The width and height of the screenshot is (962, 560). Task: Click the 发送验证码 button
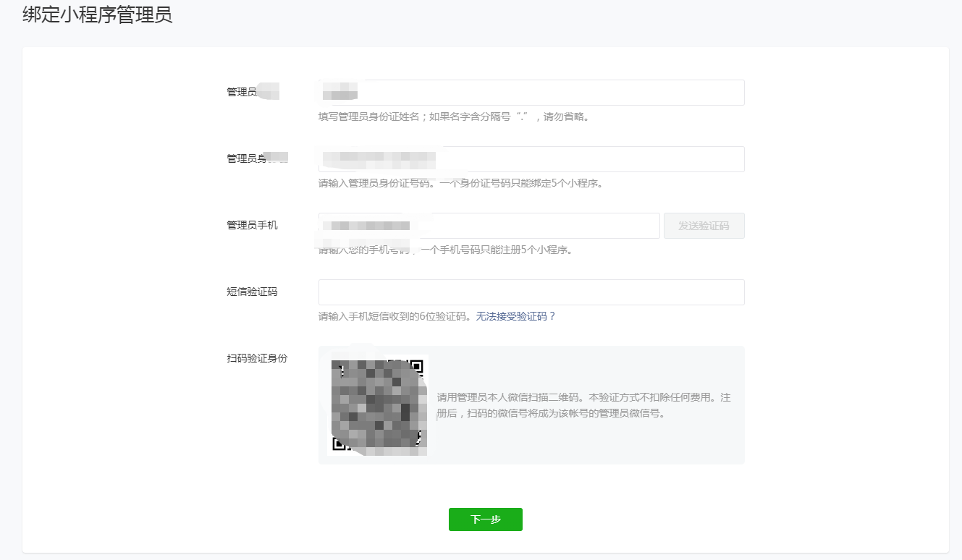pos(704,226)
